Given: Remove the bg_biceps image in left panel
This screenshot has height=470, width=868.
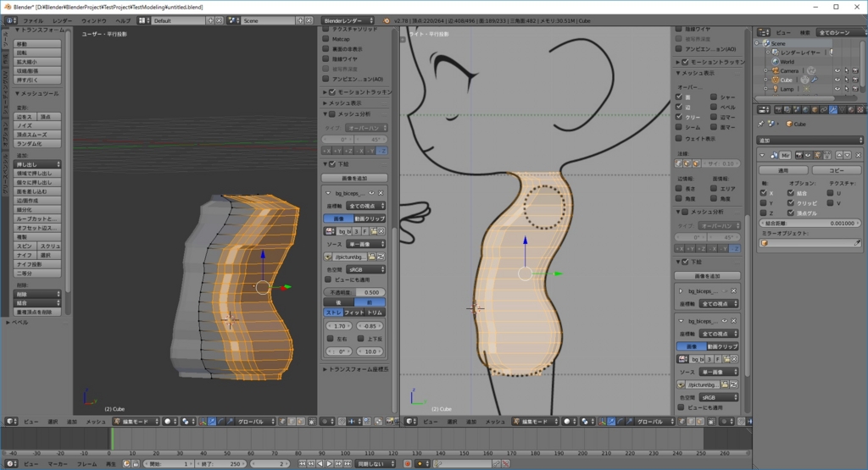Looking at the screenshot, I should (x=381, y=193).
